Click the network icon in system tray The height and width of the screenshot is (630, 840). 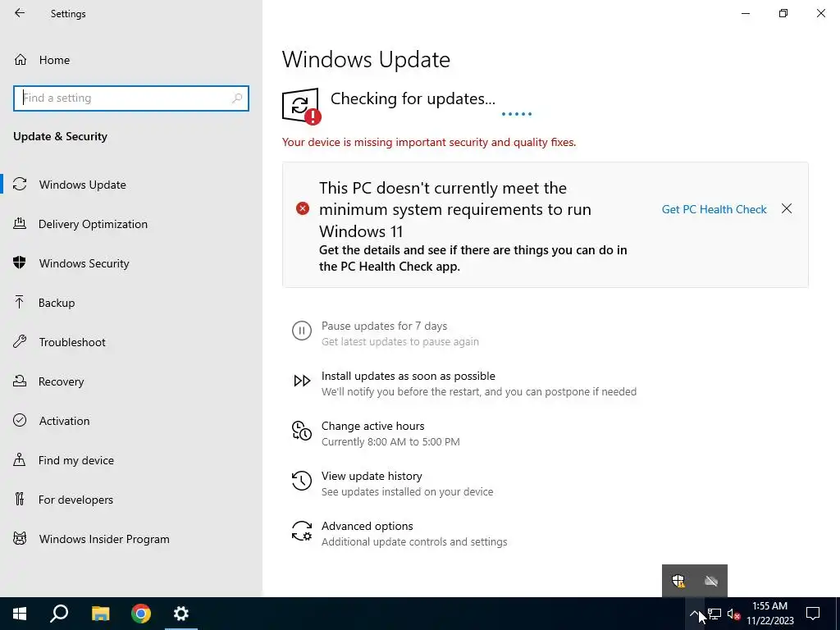(x=714, y=614)
